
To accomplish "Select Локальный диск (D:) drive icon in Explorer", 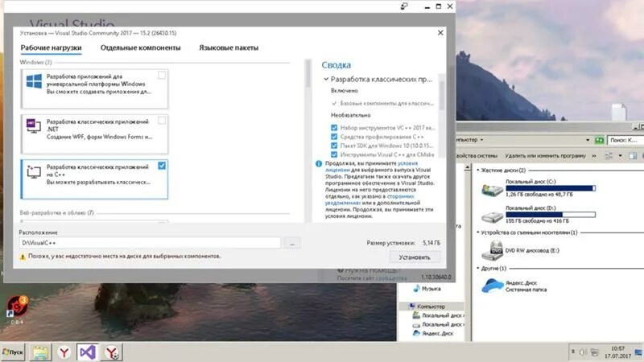I will pos(492,216).
